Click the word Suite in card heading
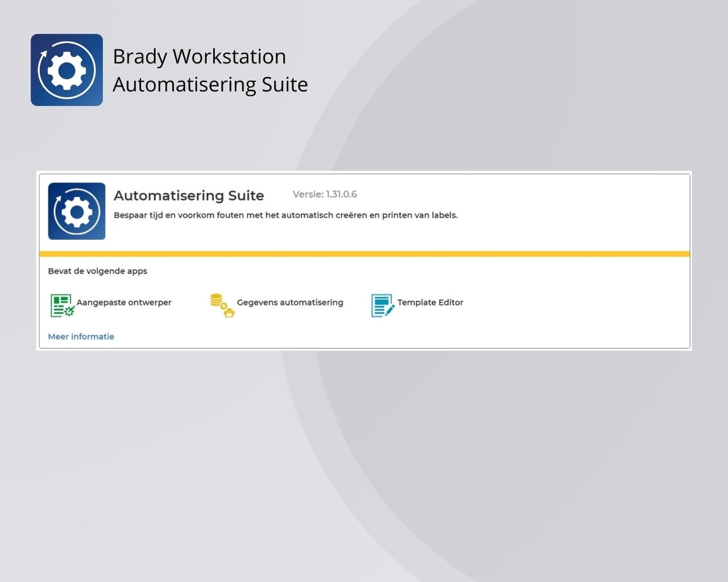The width and height of the screenshot is (728, 582). pyautogui.click(x=246, y=196)
